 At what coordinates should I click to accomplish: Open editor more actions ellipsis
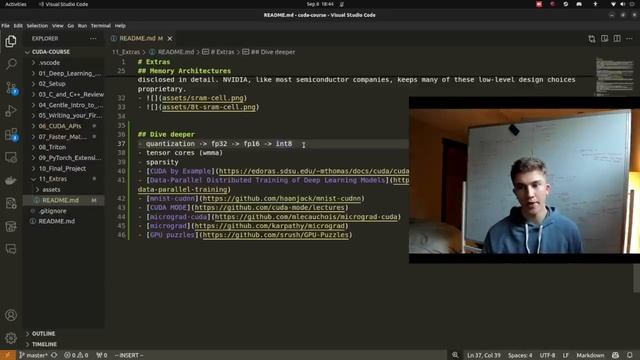pyautogui.click(x=629, y=39)
